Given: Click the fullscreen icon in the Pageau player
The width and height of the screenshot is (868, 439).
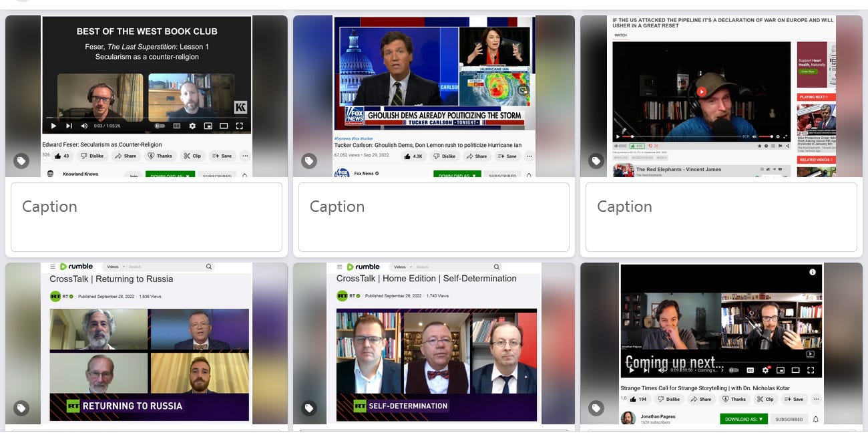Looking at the screenshot, I should point(811,370).
